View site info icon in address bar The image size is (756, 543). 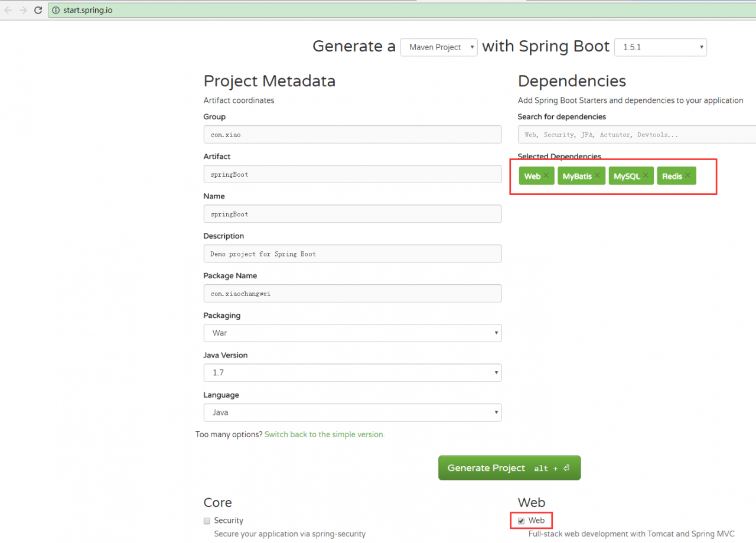pos(56,10)
